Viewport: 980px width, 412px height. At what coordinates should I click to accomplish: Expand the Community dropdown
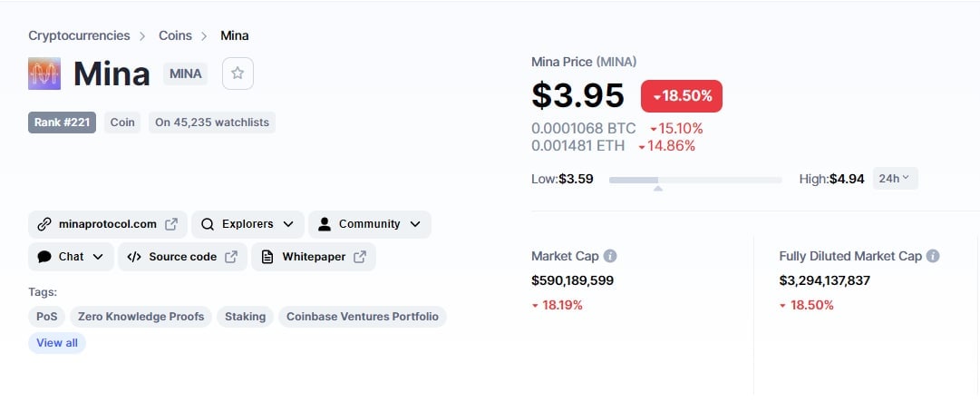(x=415, y=224)
